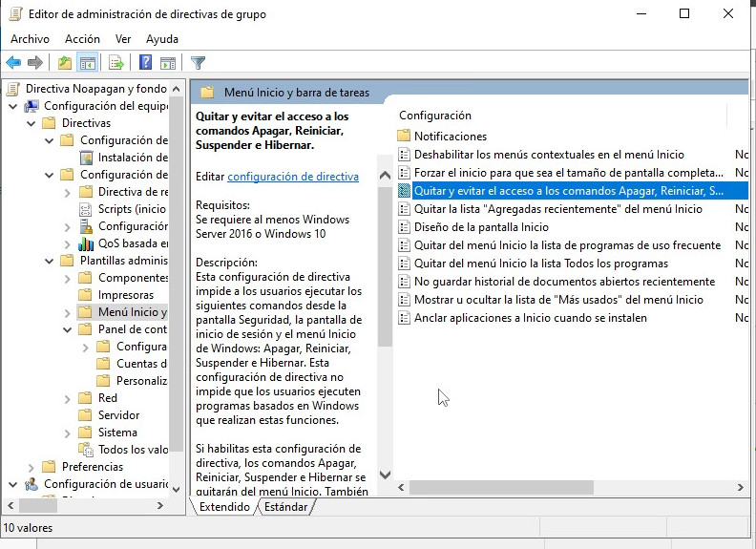Viewport: 756px width, 549px height.
Task: Open the blue Help question mark icon
Action: pyautogui.click(x=145, y=63)
